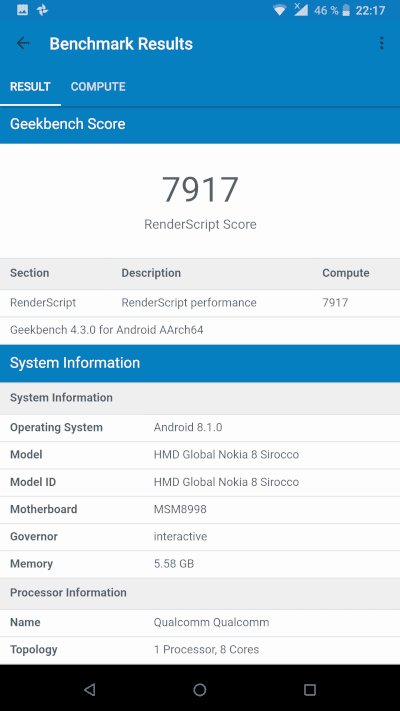Tap the mobile signal status icon
The image size is (400, 711).
click(x=300, y=10)
